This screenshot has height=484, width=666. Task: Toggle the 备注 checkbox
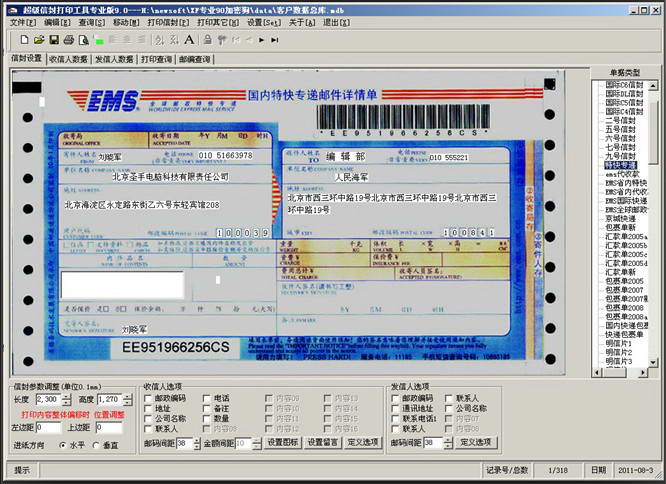[207, 408]
